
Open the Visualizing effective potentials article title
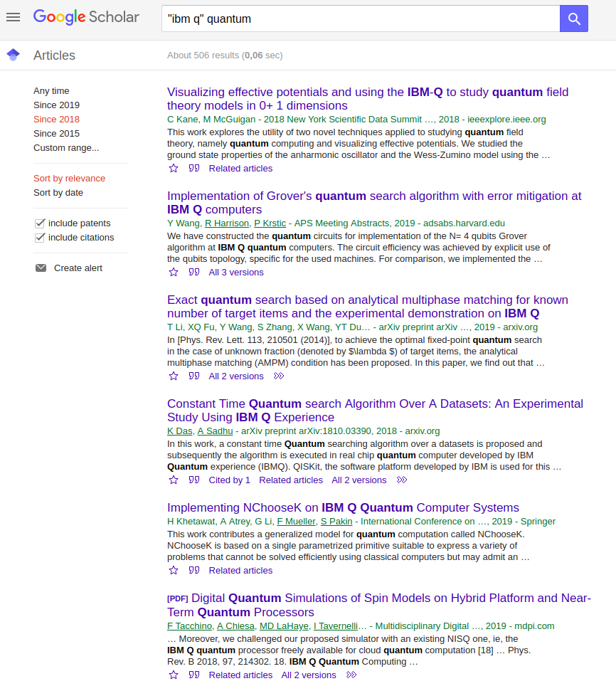tap(368, 98)
